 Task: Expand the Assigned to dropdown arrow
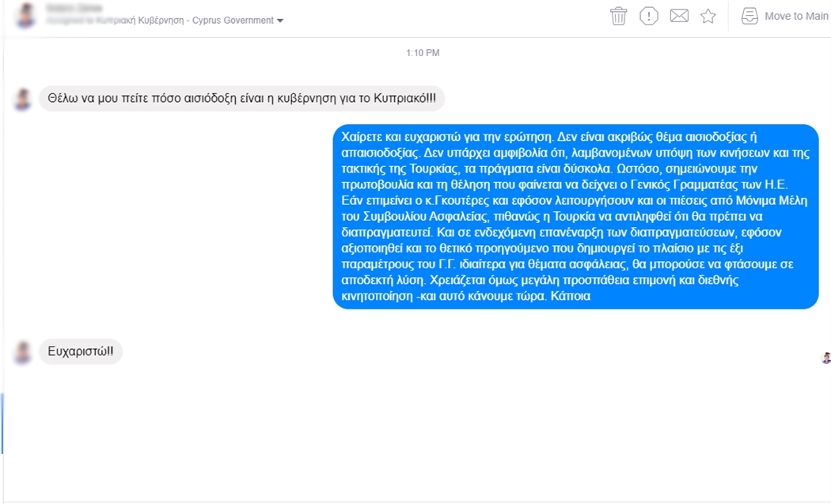coord(280,21)
